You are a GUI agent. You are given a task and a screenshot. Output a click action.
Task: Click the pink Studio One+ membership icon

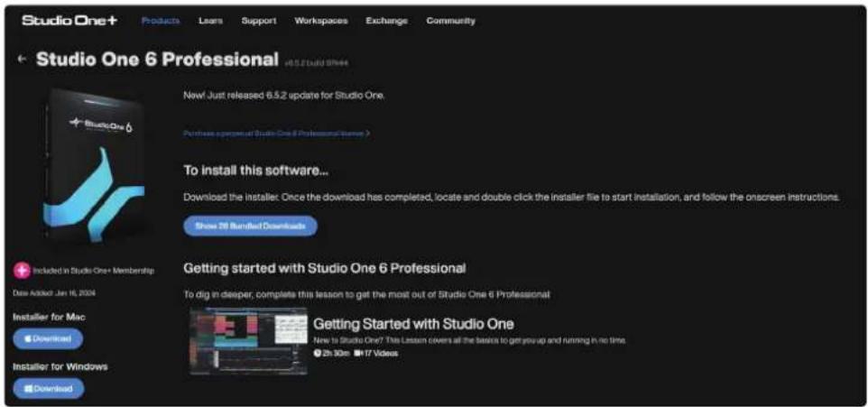(x=22, y=271)
